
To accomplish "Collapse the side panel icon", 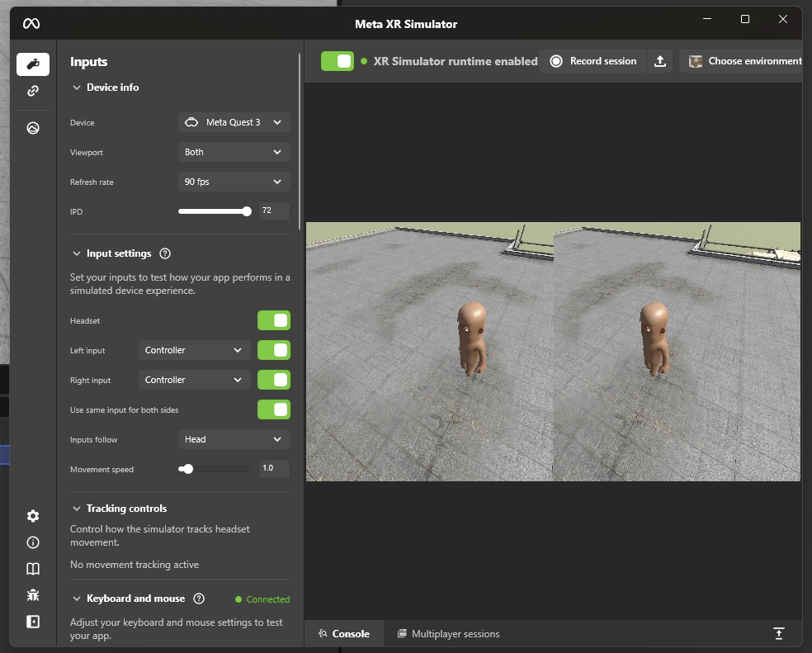I will 33,622.
